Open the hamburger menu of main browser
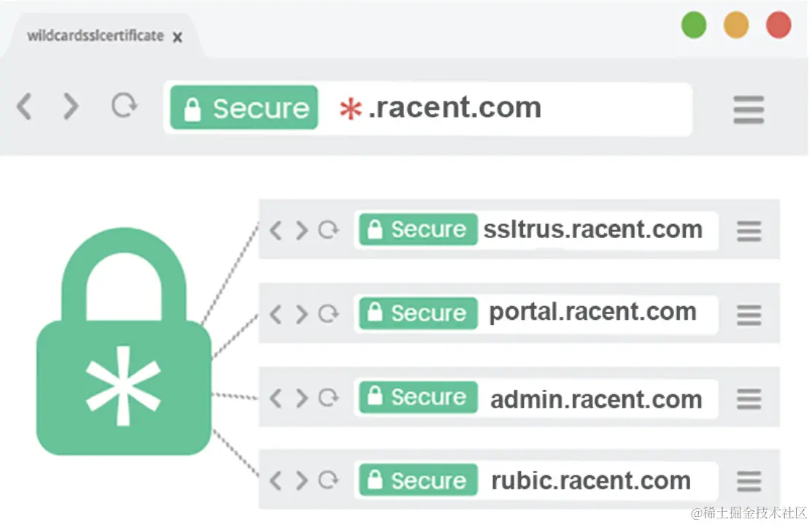The width and height of the screenshot is (812, 525). (749, 110)
